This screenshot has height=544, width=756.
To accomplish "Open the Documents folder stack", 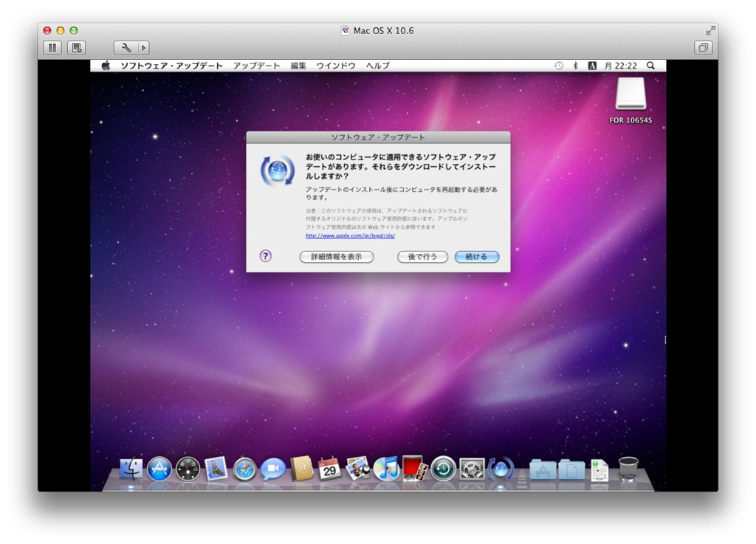I will (x=571, y=469).
